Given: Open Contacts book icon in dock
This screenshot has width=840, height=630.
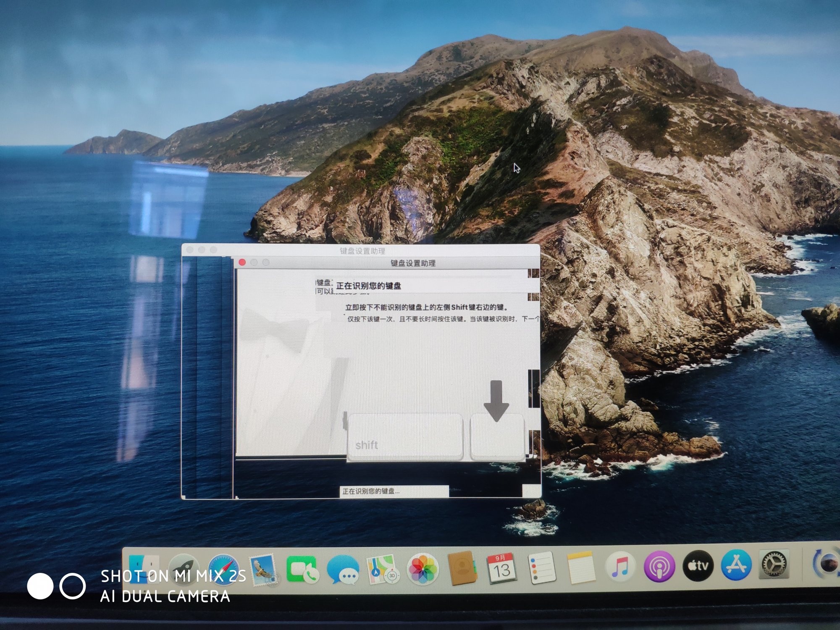Looking at the screenshot, I should 462,569.
